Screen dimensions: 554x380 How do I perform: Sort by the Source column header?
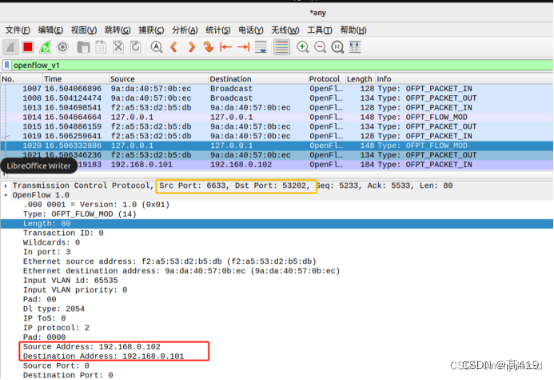tap(158, 79)
